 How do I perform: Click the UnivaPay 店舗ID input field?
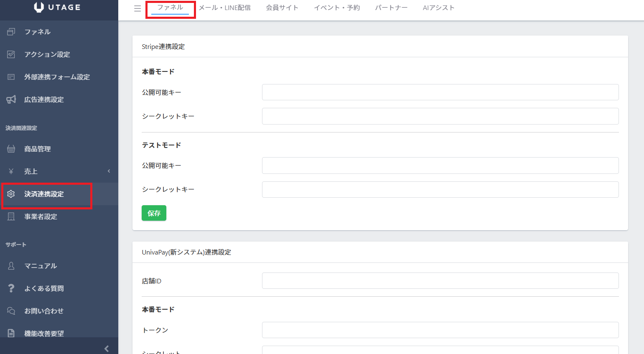point(440,281)
